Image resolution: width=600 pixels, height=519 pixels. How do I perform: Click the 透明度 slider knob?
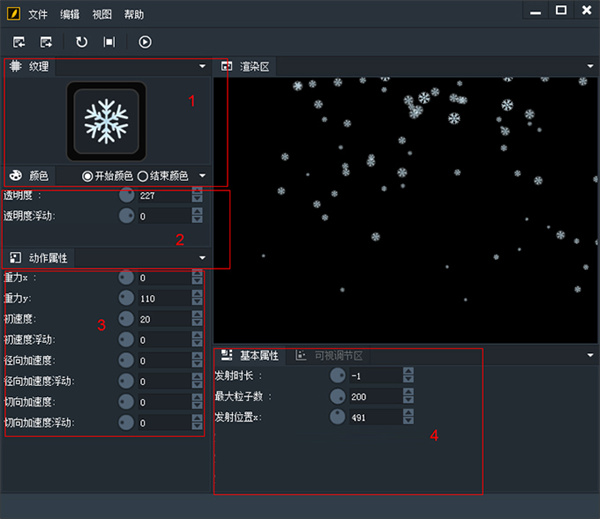(126, 195)
